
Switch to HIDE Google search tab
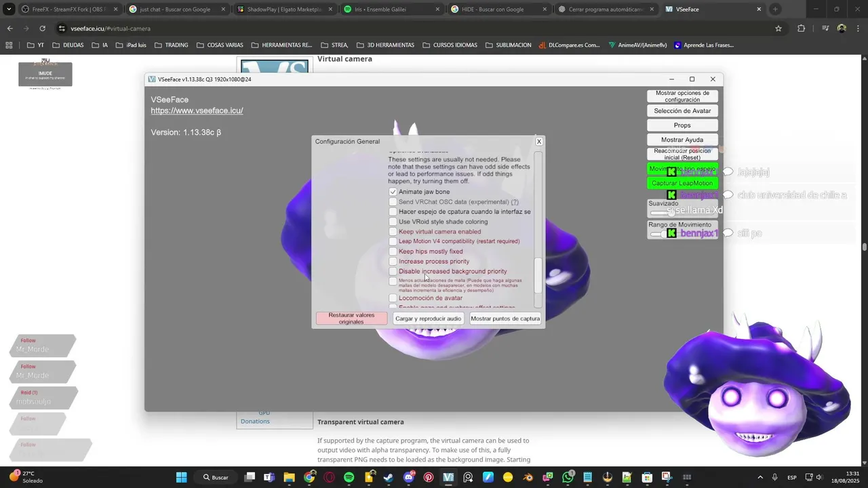[x=499, y=9]
